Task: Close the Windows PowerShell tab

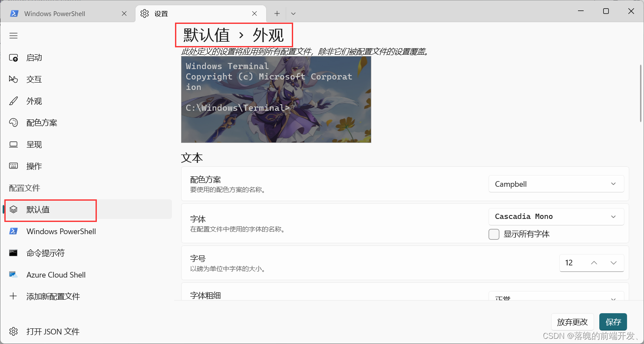Action: click(x=124, y=13)
